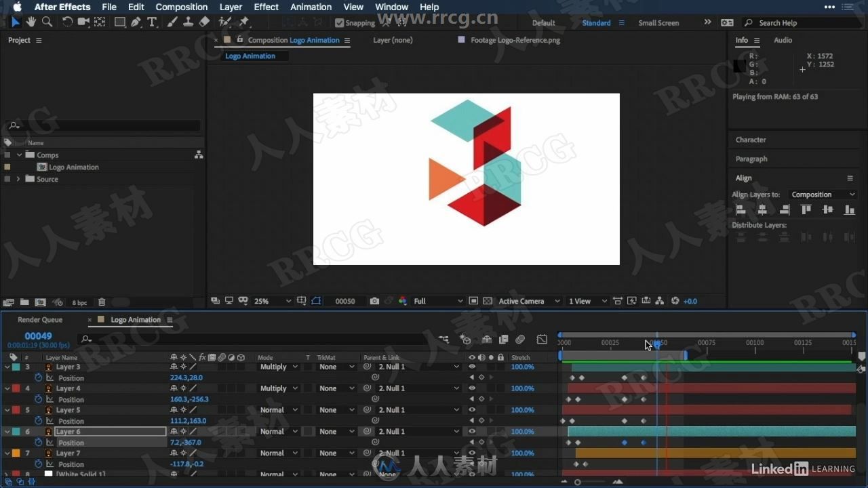Screen dimensions: 868x488
Task: Click the delete trash icon in Project panel
Action: (102, 302)
